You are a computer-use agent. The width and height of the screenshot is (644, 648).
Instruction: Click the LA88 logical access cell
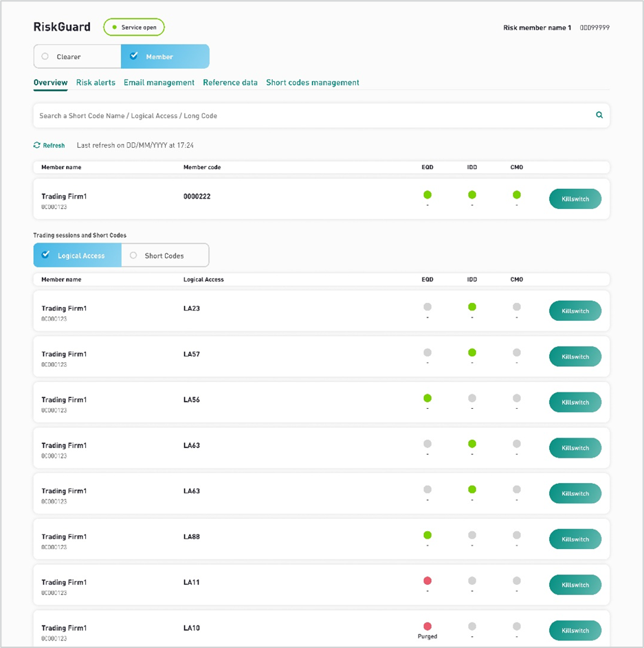tap(191, 537)
